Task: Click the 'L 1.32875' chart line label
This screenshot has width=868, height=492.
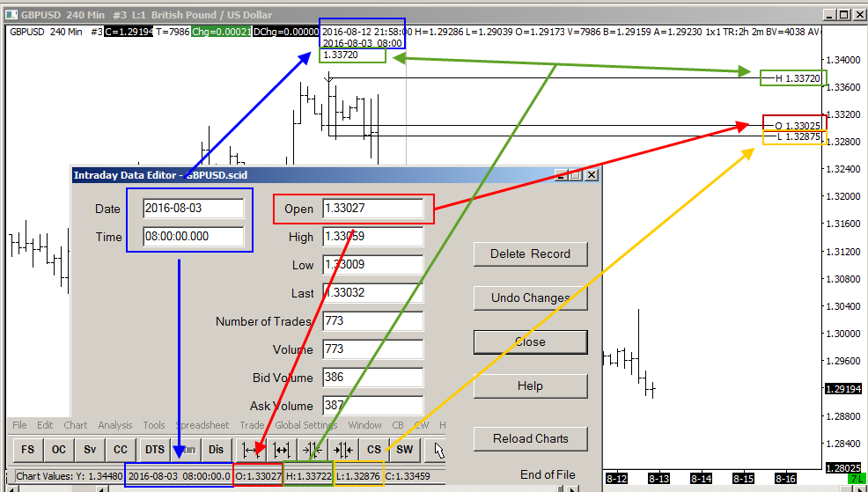Action: point(798,136)
